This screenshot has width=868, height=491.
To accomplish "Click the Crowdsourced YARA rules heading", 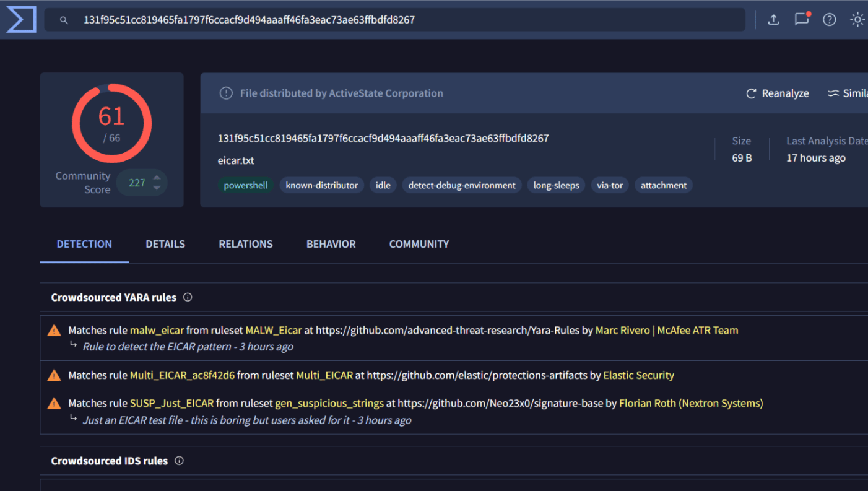I will coord(114,297).
